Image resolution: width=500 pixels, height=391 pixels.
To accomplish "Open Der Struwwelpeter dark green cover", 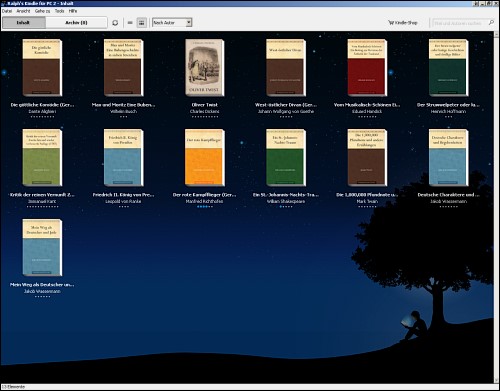I will pos(448,68).
